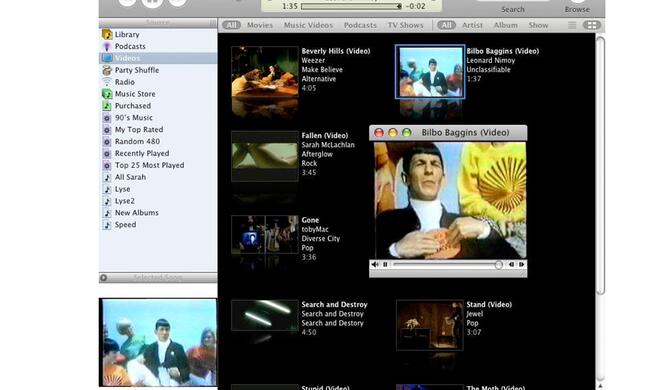Open the Lyse2 playlist icon
The height and width of the screenshot is (390, 660).
tap(107, 201)
